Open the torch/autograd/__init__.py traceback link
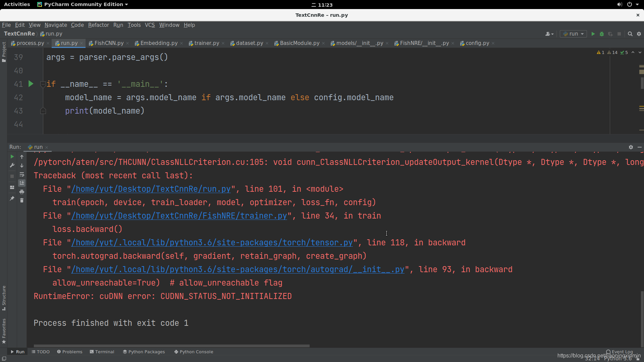 (238, 269)
